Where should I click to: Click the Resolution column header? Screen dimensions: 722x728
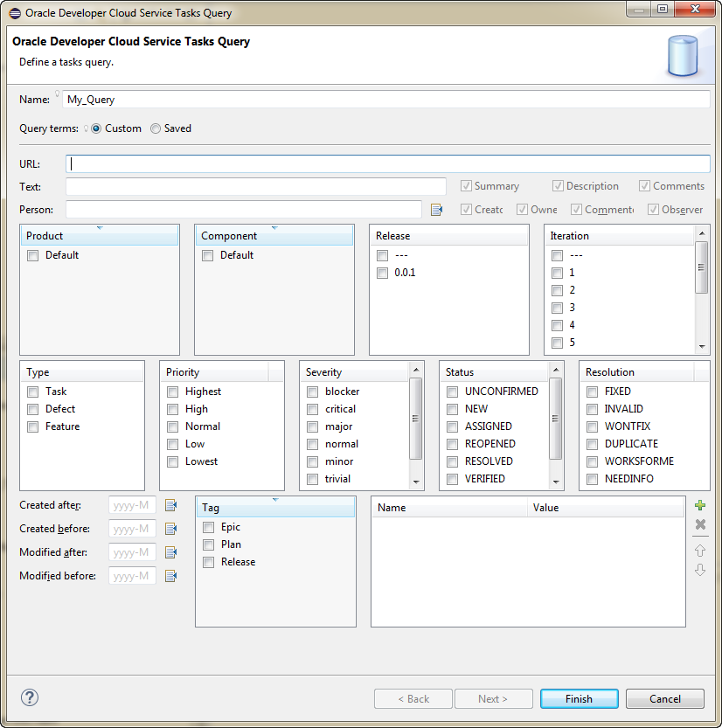click(x=636, y=372)
